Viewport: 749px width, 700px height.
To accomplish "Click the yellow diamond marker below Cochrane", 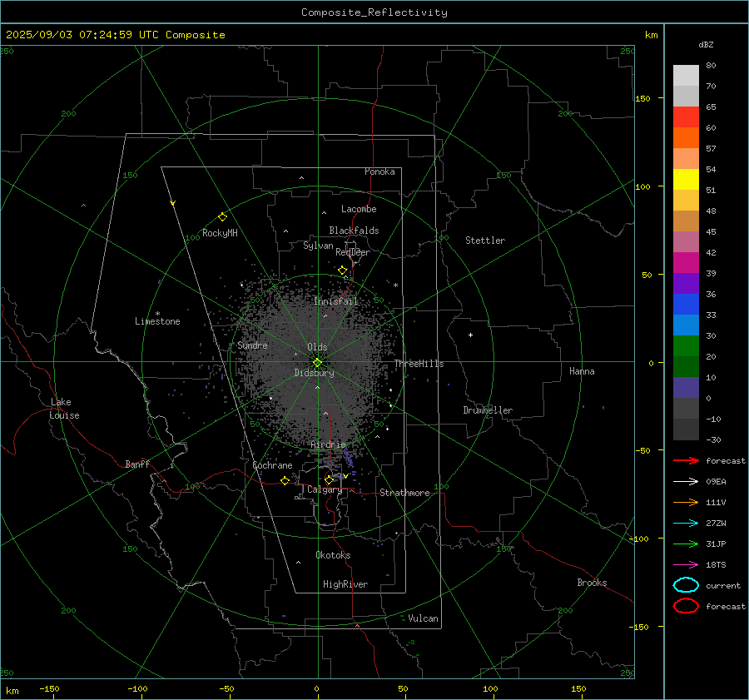I will tap(285, 480).
